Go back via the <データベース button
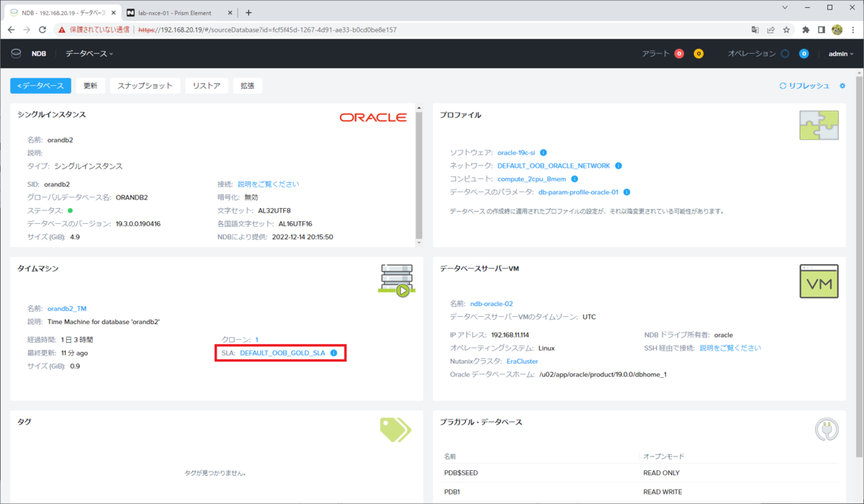 coord(40,86)
